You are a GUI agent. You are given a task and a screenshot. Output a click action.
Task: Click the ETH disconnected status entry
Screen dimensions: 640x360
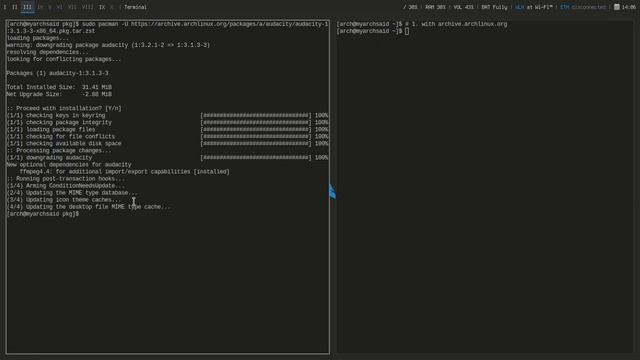(x=583, y=7)
